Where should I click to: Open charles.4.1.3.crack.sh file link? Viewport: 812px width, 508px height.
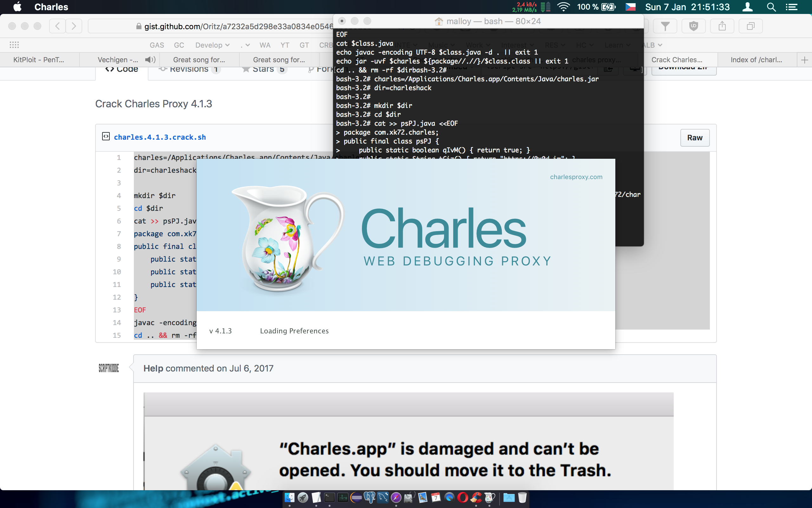tap(160, 137)
